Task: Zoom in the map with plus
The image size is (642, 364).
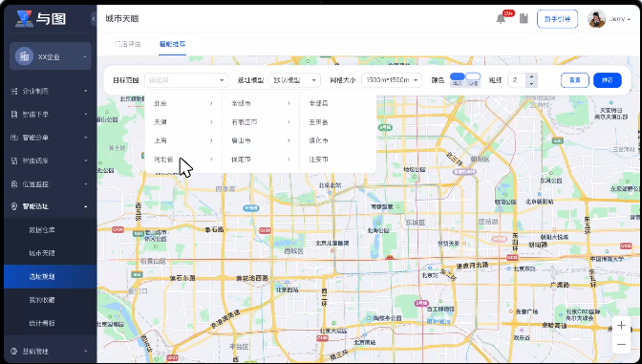Action: [621, 326]
